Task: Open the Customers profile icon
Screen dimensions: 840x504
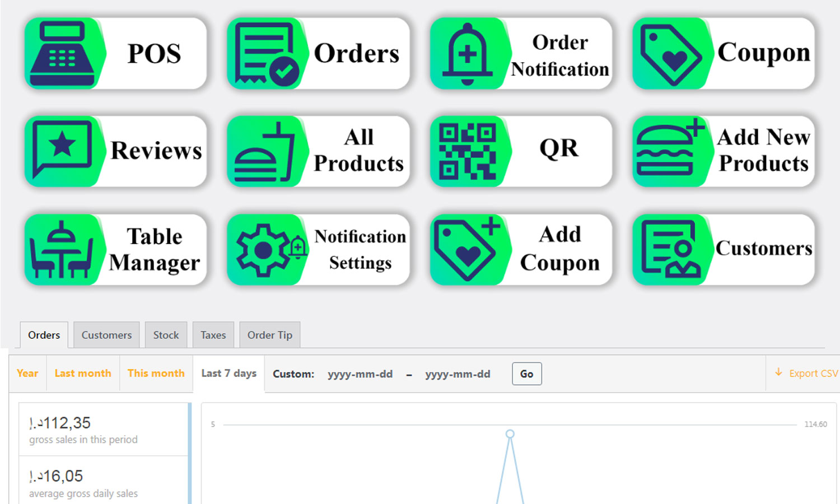Action: tap(670, 250)
